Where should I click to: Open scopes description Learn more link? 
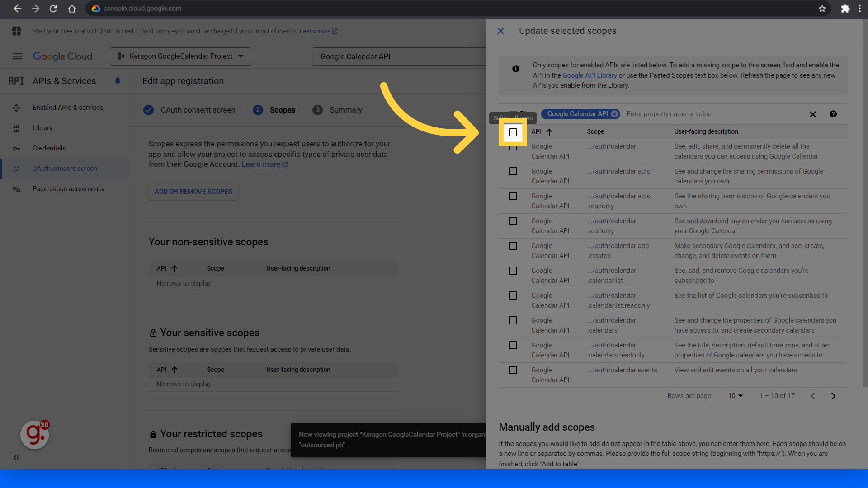point(264,164)
